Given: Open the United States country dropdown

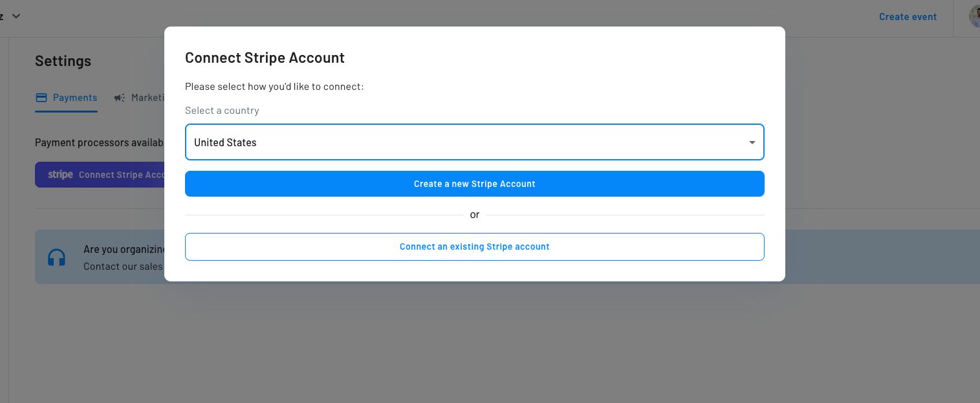Looking at the screenshot, I should (x=474, y=142).
